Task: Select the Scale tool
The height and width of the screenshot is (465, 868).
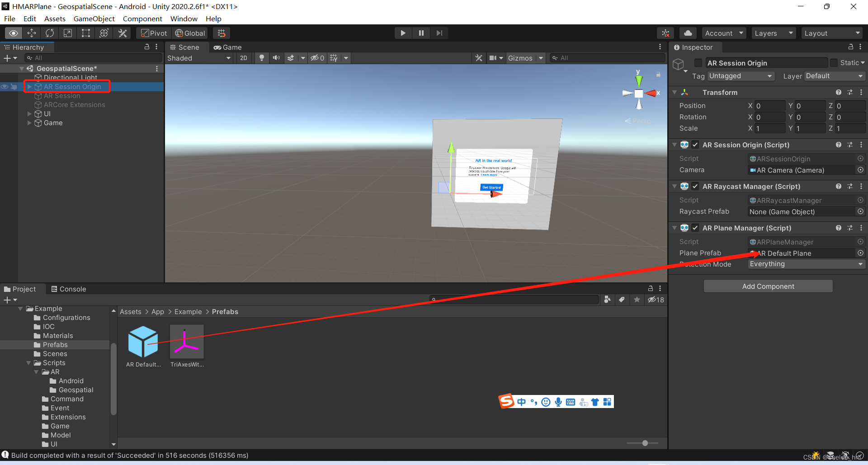Action: pos(68,33)
